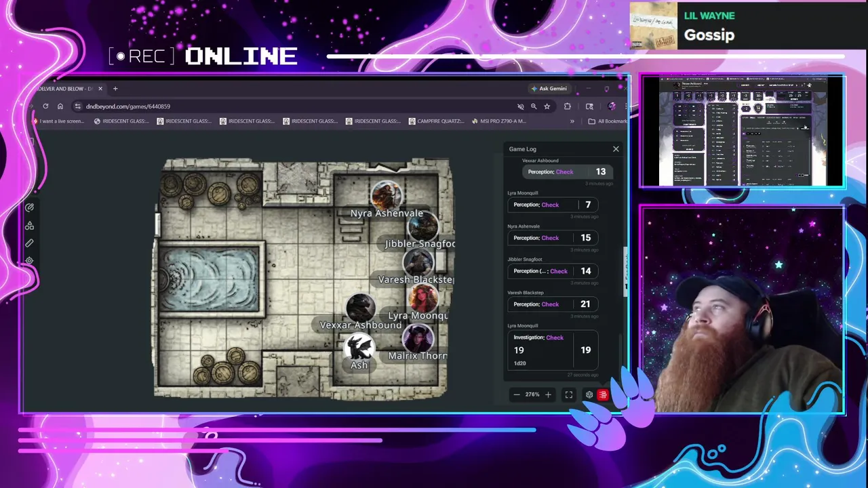
Task: Click the Lyra Moonquill token
Action: pyautogui.click(x=423, y=298)
